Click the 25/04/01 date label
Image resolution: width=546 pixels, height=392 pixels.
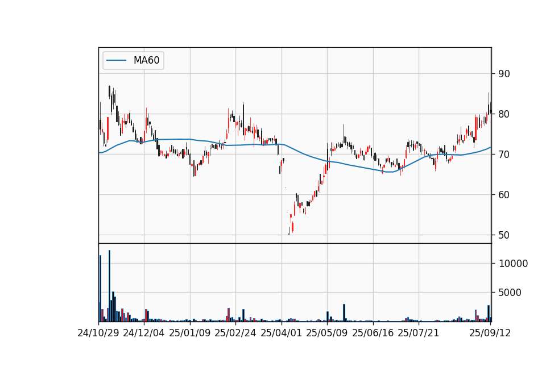point(282,333)
